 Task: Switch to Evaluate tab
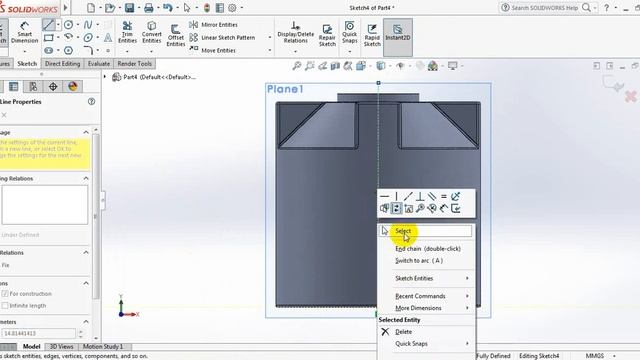[x=99, y=64]
